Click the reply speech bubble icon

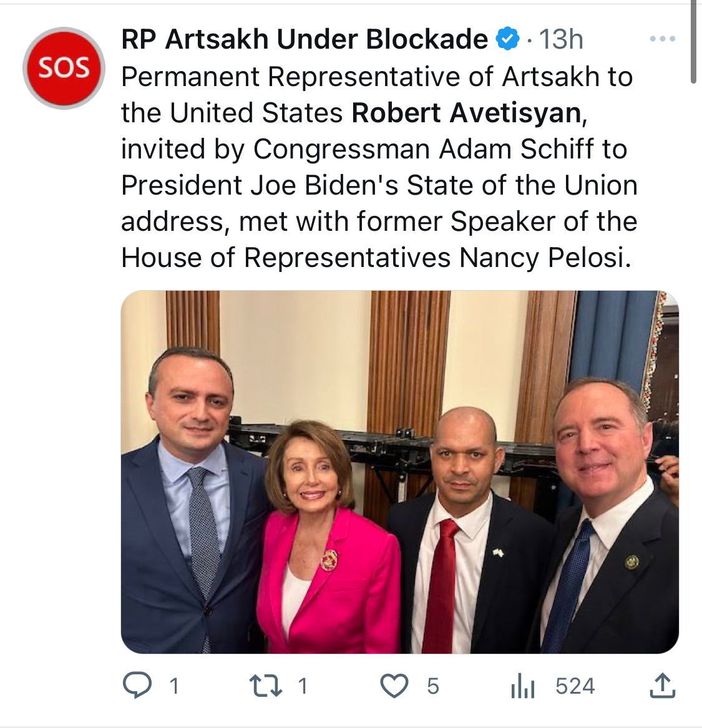(137, 686)
